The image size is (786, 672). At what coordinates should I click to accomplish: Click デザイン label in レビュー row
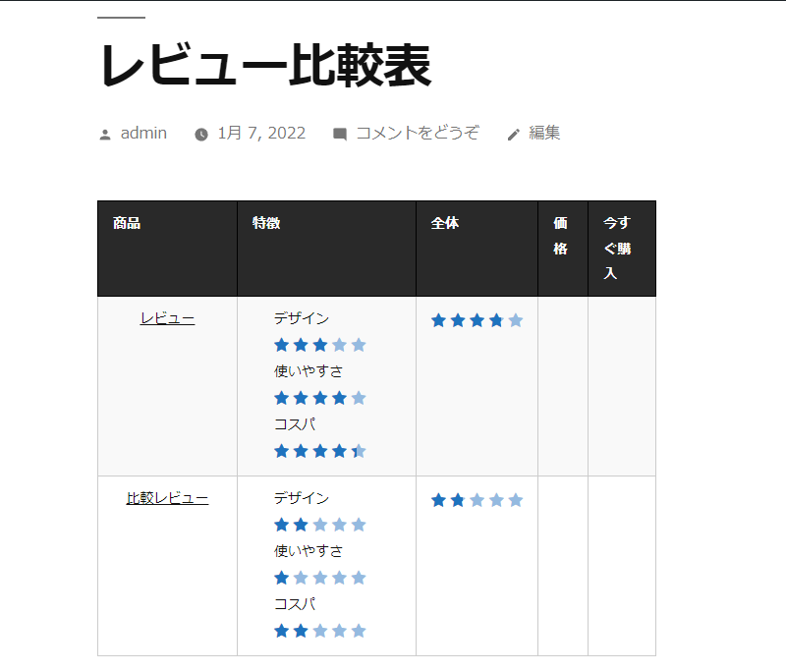pos(302,318)
